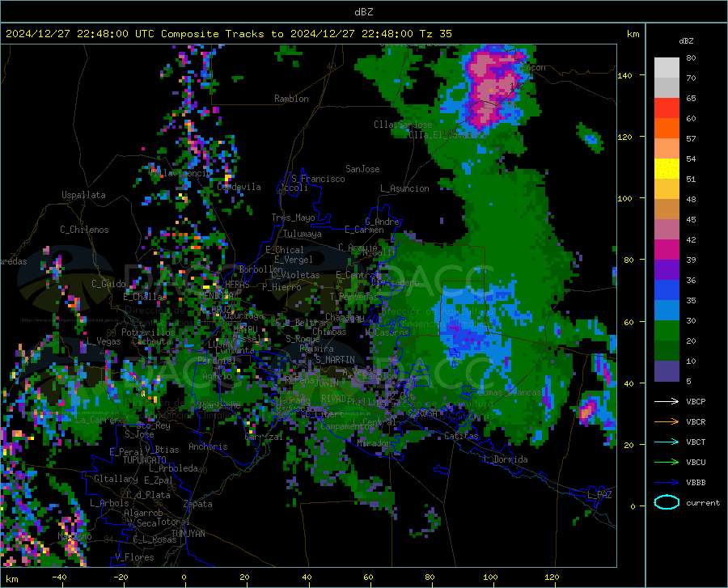Select the yellow 54 dBZ color swatch
728x588 pixels.
point(667,169)
